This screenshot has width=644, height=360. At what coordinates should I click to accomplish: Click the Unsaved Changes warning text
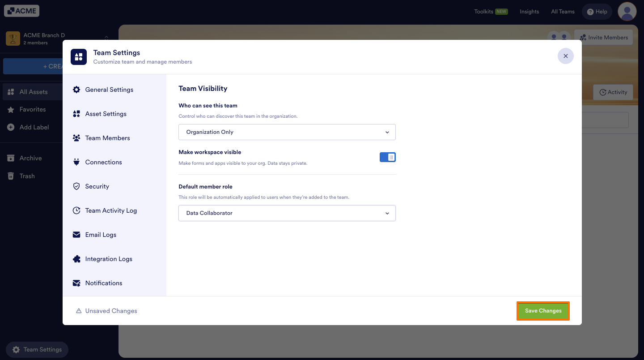click(111, 311)
